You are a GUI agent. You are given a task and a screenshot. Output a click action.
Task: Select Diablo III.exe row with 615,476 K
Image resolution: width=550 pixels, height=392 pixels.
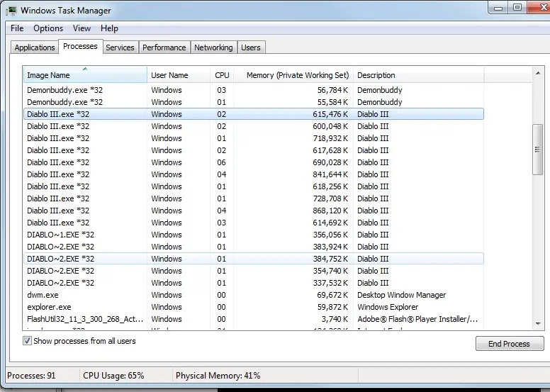coord(253,114)
